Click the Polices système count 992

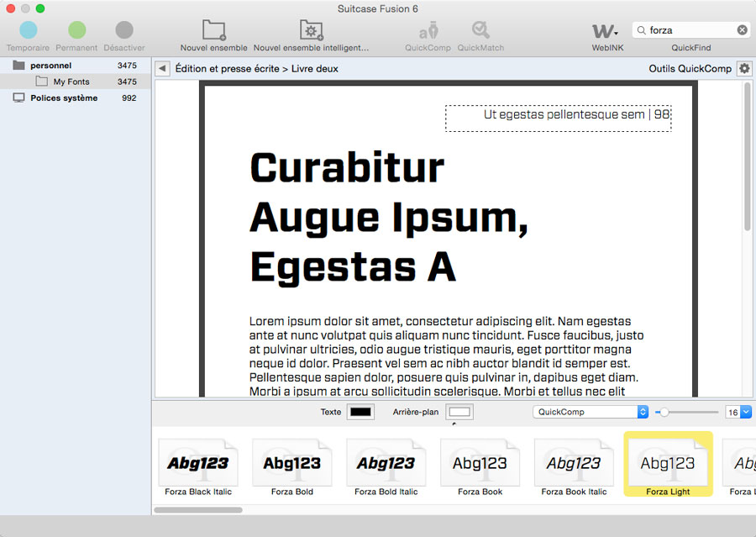[129, 98]
